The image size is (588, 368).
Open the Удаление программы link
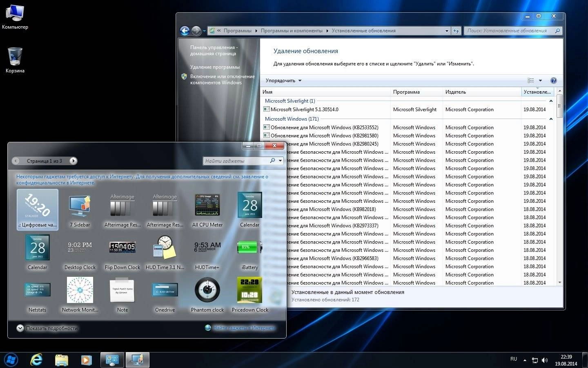click(x=215, y=67)
